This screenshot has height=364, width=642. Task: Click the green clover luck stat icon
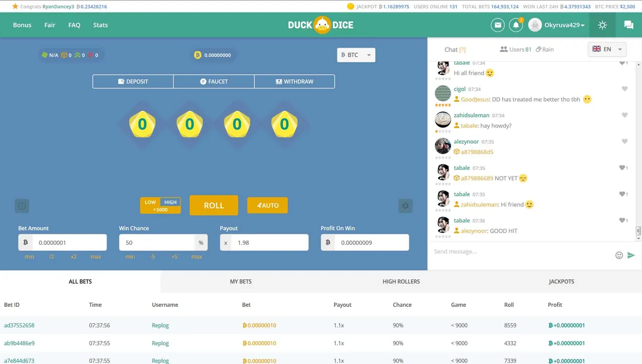coord(45,55)
